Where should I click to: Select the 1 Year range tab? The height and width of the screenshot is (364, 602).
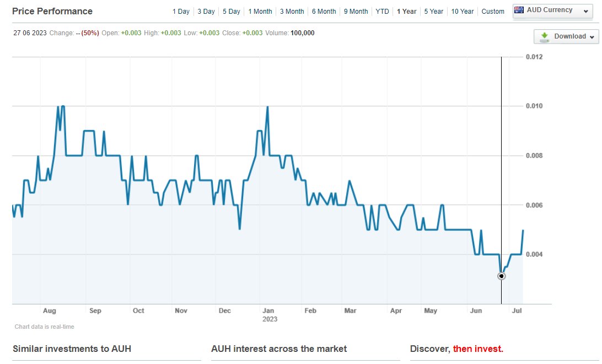click(407, 12)
